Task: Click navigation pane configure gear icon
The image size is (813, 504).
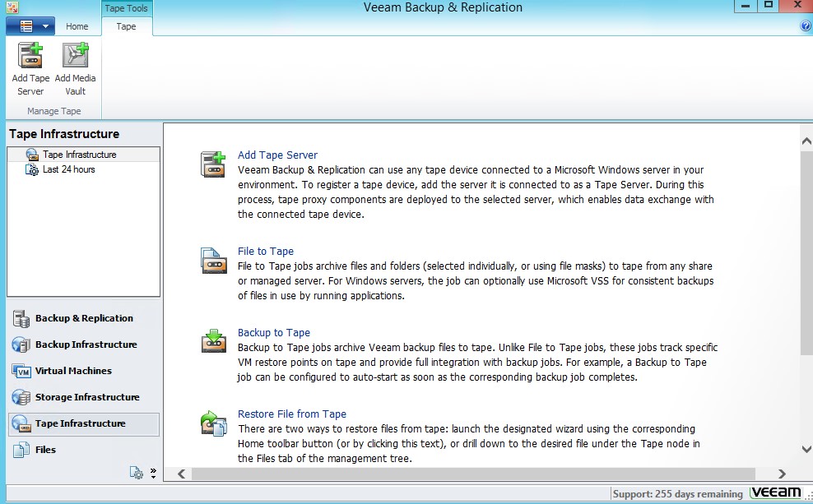Action: point(137,473)
